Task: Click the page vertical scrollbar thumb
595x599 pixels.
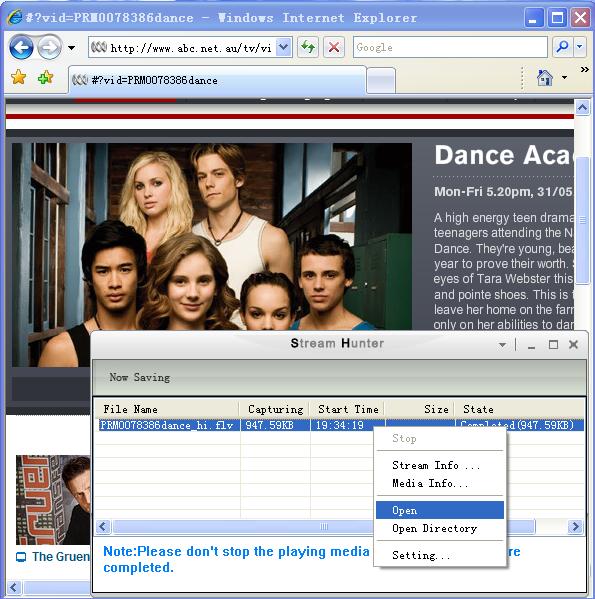Action: [x=582, y=220]
